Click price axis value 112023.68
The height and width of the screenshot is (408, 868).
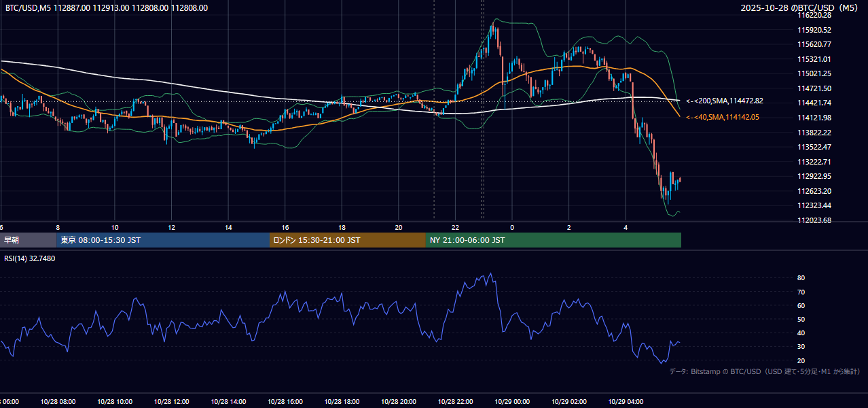point(814,220)
